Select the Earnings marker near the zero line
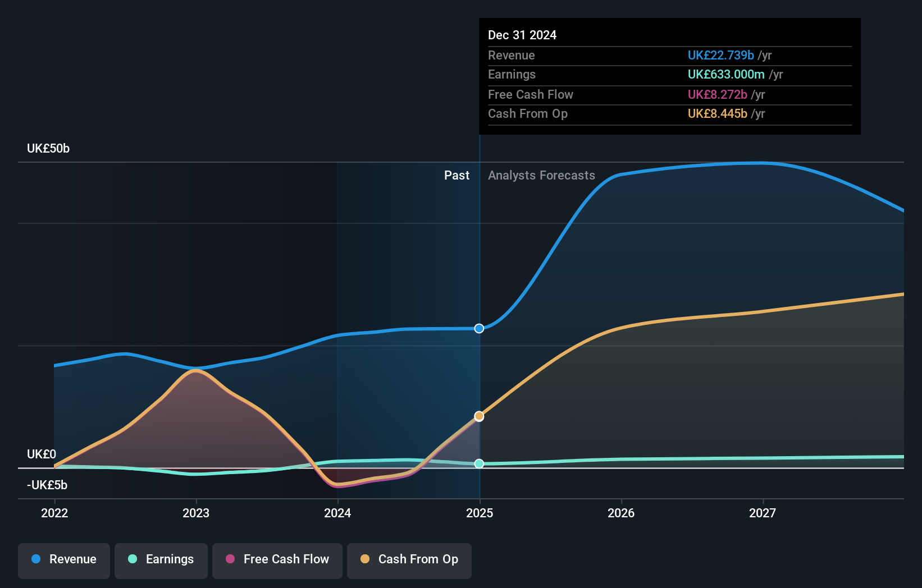Image resolution: width=922 pixels, height=588 pixels. click(478, 463)
